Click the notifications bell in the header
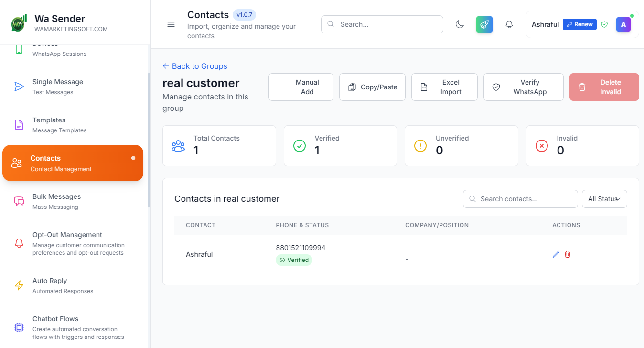Screen dimensions: 644x348 pos(509,24)
